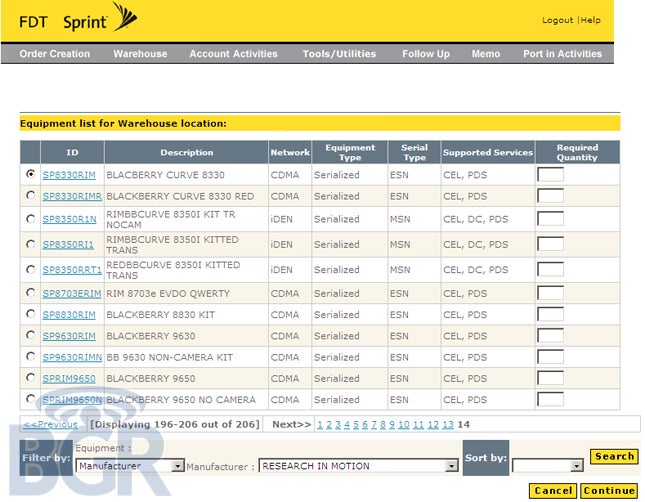Click the Continue button
The height and width of the screenshot is (502, 645).
(x=609, y=491)
